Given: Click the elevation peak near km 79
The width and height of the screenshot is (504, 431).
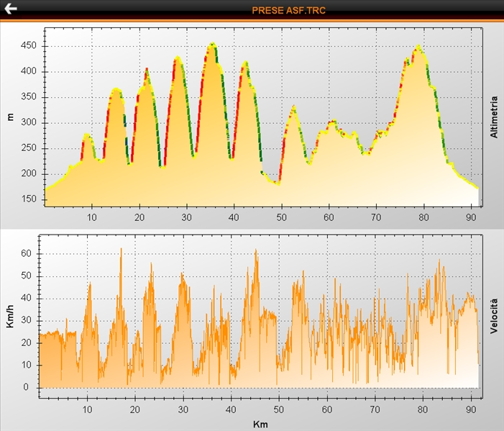Looking at the screenshot, I should pyautogui.click(x=418, y=46).
